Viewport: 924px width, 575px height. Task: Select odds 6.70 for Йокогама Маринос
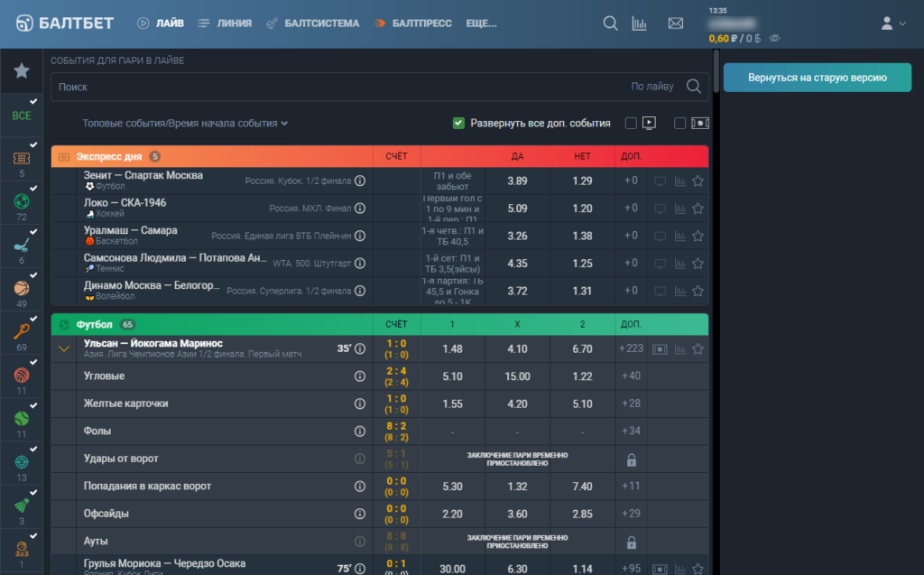tap(582, 349)
